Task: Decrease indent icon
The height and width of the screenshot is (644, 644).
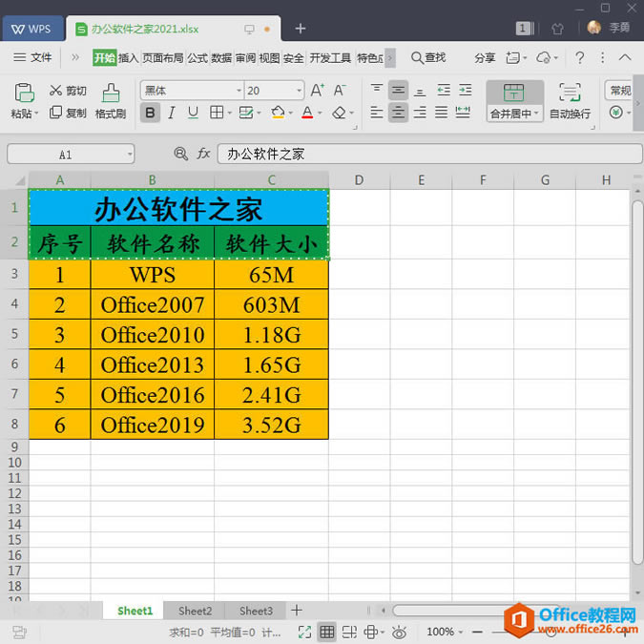Action: (x=444, y=90)
